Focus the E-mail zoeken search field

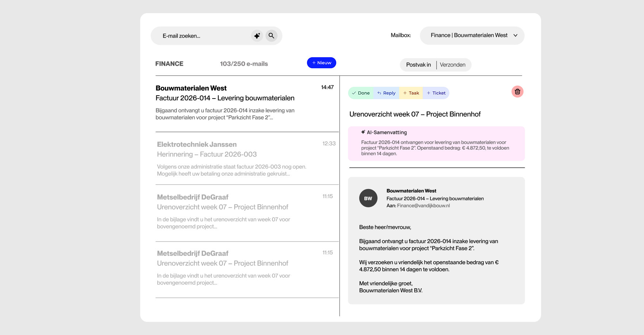pos(204,36)
